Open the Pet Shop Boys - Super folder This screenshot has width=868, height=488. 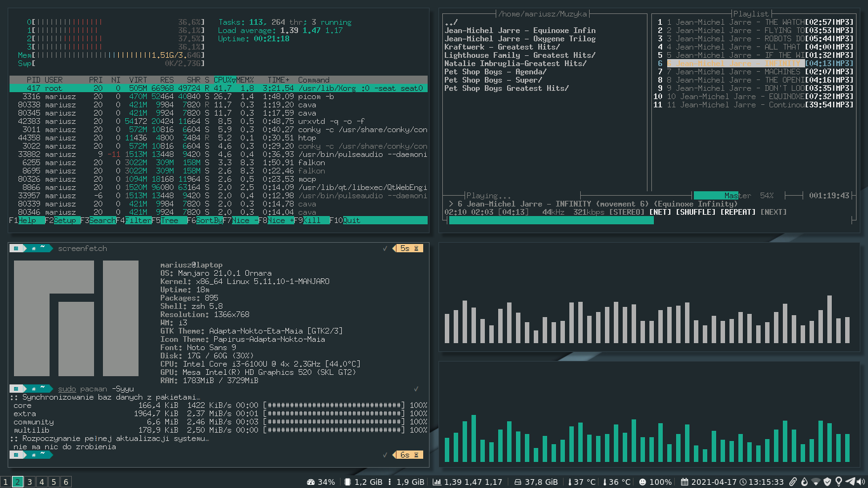(x=493, y=79)
